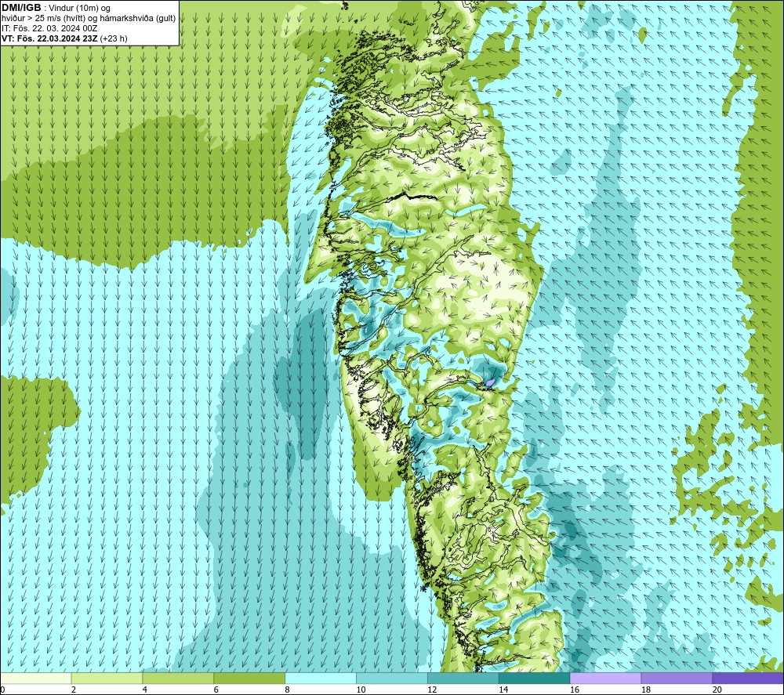Image resolution: width=784 pixels, height=695 pixels.
Task: Pick the light green 4–6 m/s legend swatch
Action: [x=178, y=678]
